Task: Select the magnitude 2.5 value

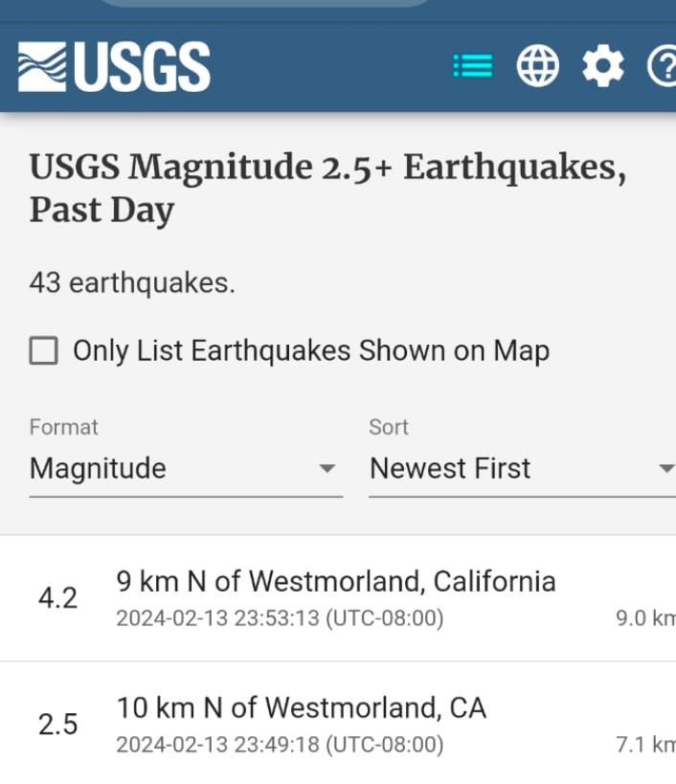Action: 58,724
